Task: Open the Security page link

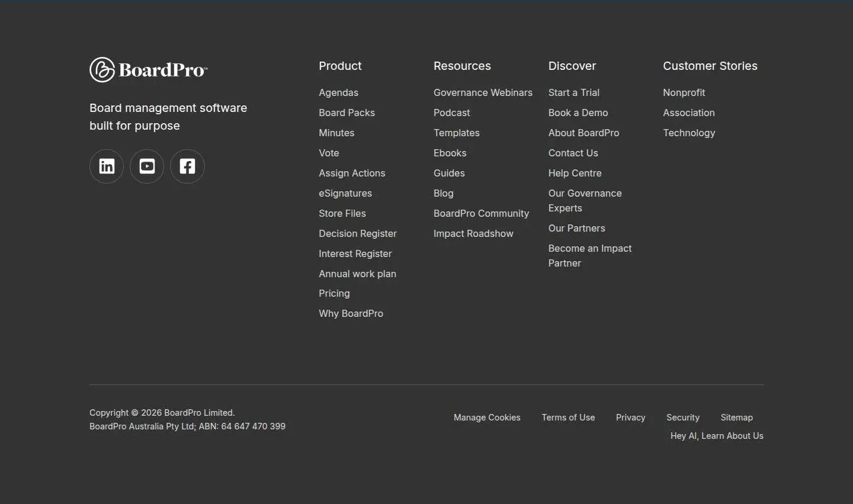Action: [x=683, y=418]
